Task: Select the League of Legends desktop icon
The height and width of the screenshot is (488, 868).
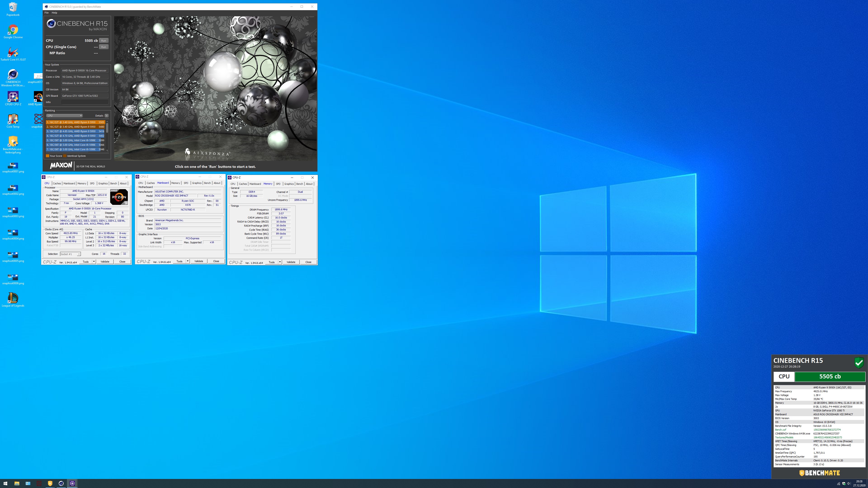Action: click(13, 300)
